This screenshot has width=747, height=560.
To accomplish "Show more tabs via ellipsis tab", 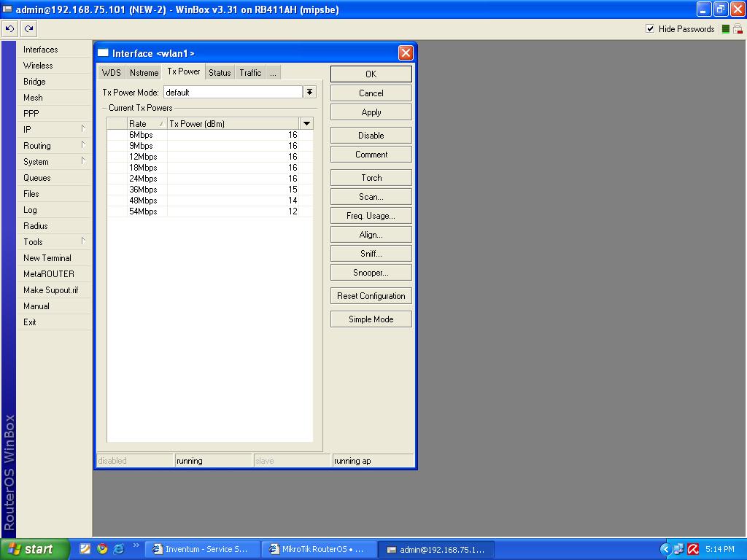I will coord(273,72).
